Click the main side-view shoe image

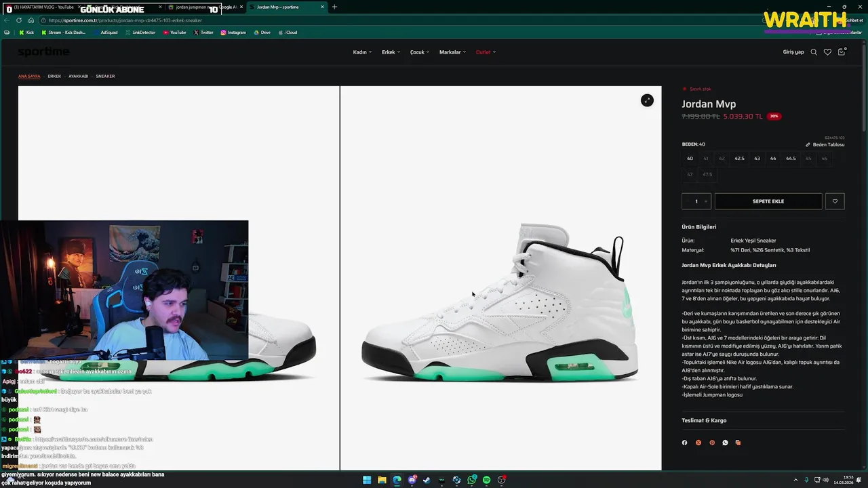coord(500,302)
